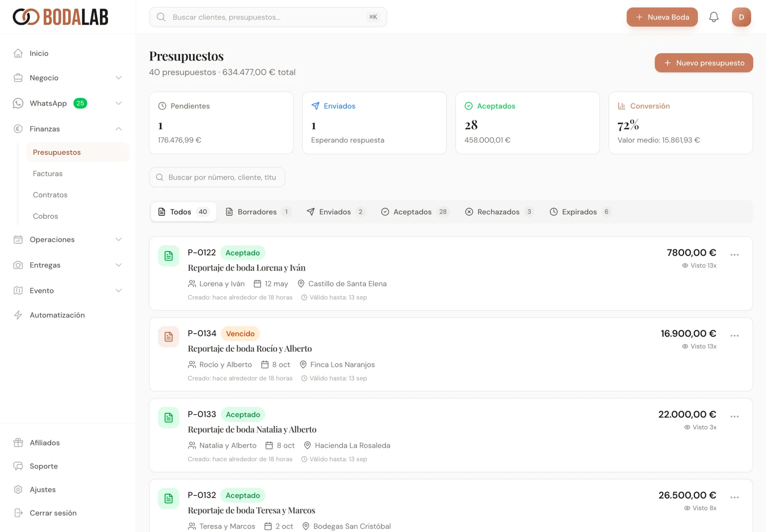The image size is (766, 532).
Task: Click document icon of budget P-0134
Action: click(169, 337)
